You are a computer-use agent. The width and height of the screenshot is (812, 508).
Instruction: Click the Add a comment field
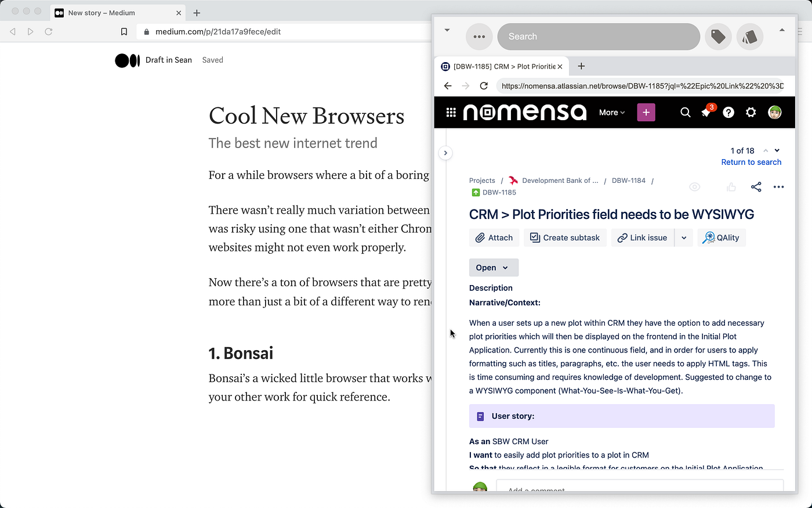click(x=640, y=487)
